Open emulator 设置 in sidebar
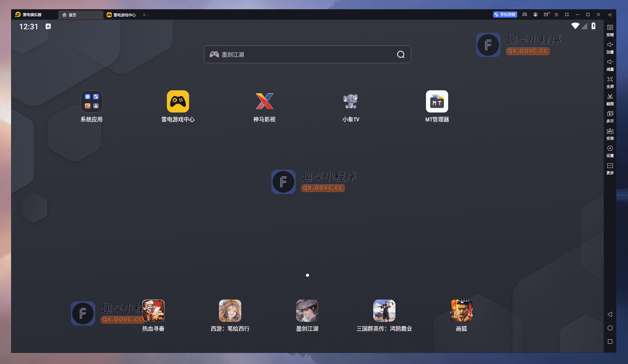 click(610, 151)
